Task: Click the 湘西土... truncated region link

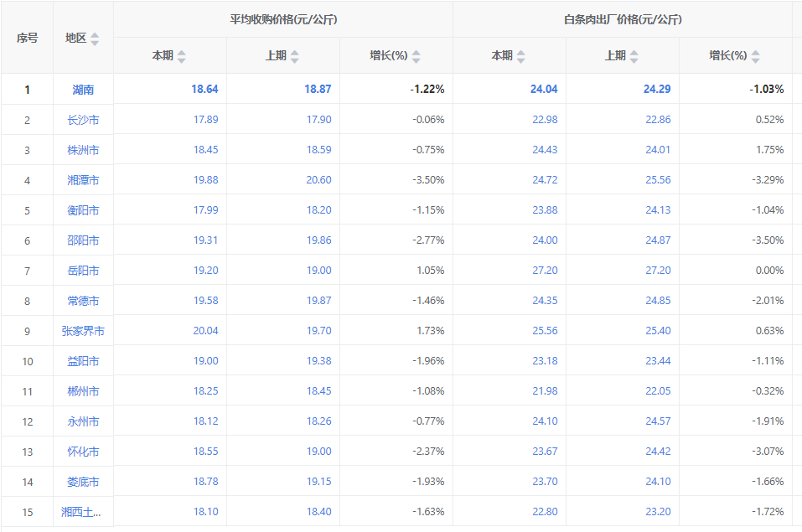Action: coord(83,512)
